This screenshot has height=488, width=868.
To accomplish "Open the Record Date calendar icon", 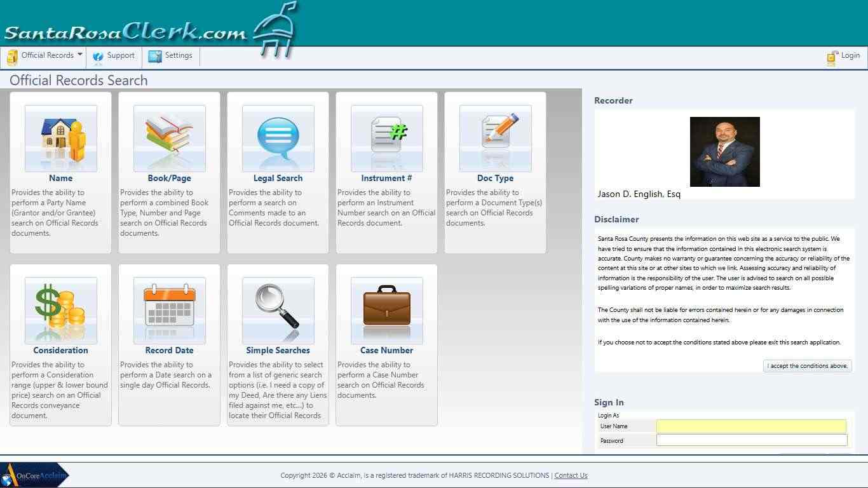I will 169,309.
